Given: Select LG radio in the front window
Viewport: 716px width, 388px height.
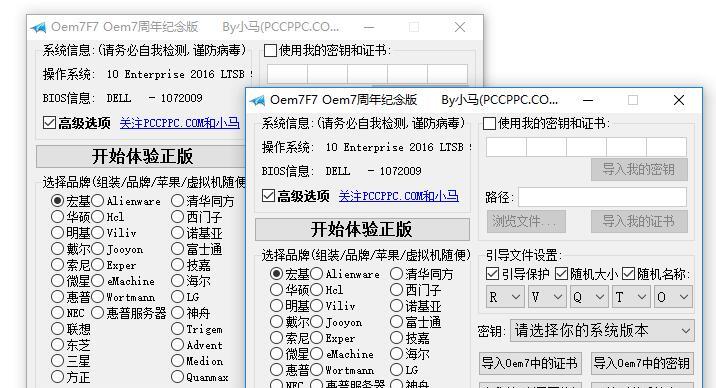Looking at the screenshot, I should click(396, 370).
